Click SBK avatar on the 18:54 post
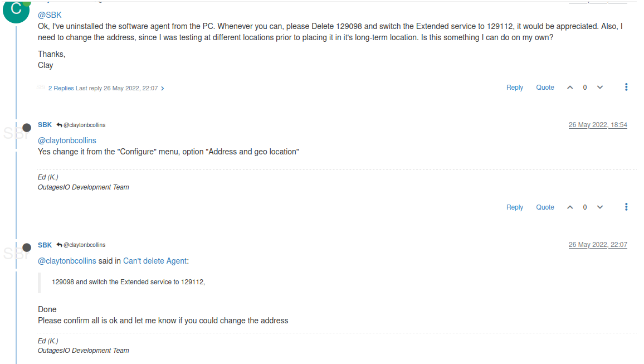 (x=16, y=133)
